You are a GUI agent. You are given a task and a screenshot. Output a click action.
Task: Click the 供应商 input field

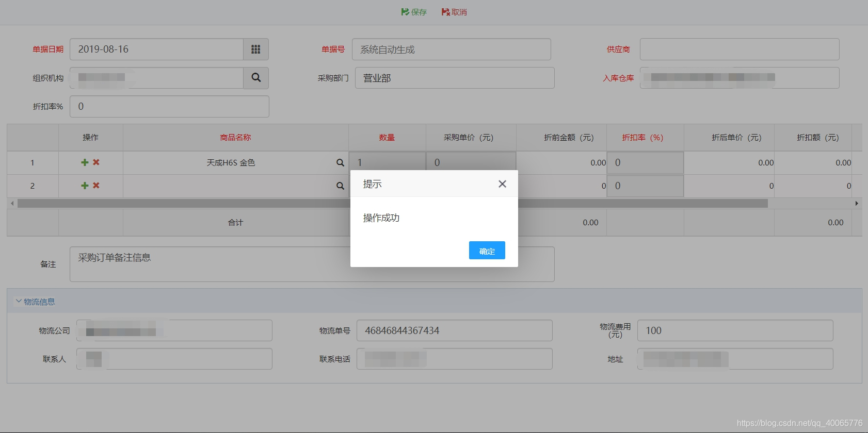tap(740, 49)
